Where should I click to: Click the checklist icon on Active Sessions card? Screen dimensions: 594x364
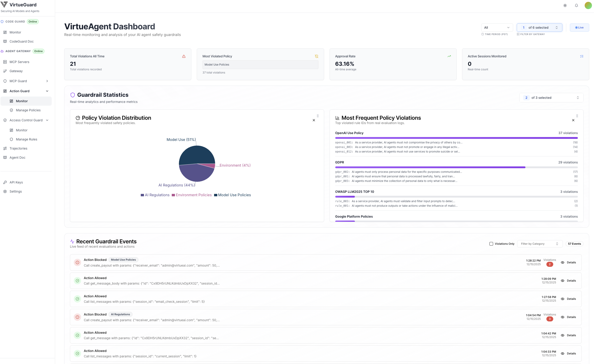coord(581,56)
